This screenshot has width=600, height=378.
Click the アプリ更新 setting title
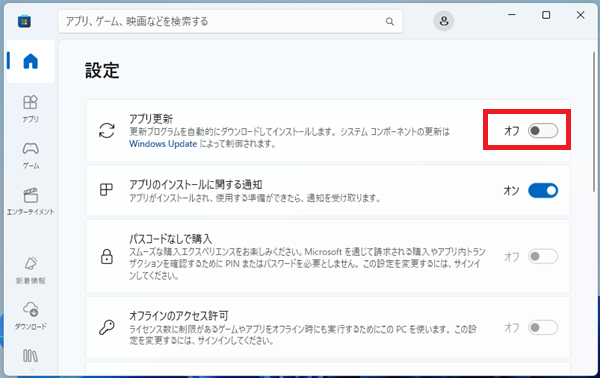point(151,119)
